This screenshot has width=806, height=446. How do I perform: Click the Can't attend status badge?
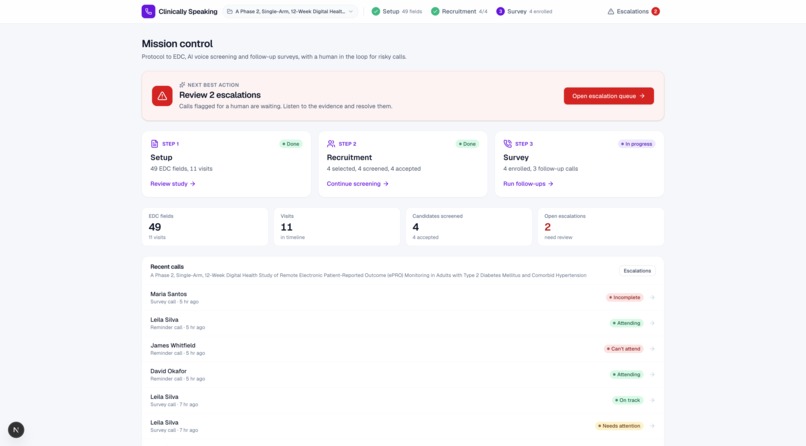(x=624, y=349)
